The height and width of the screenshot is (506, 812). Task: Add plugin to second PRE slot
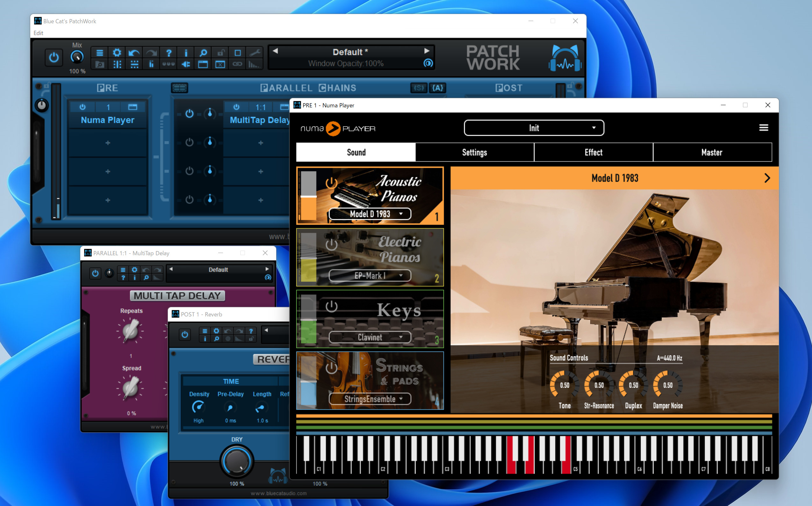pos(108,142)
